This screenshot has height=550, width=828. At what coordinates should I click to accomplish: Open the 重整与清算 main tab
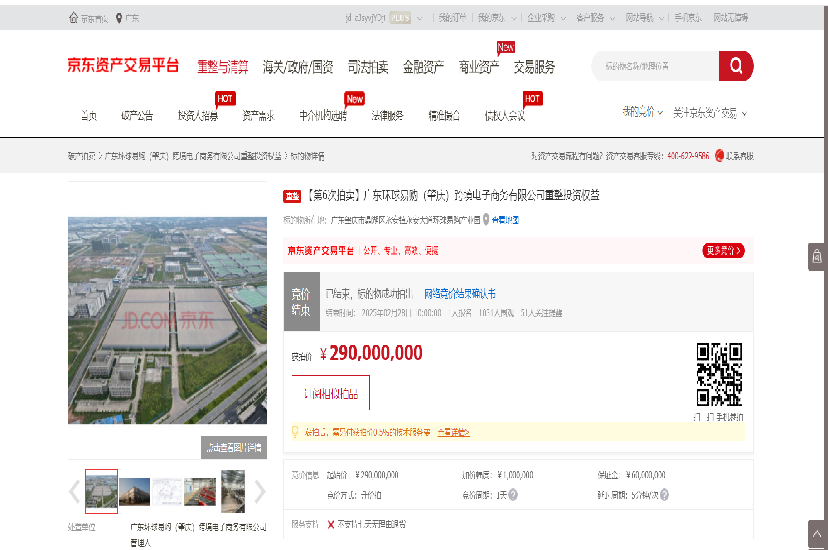pos(222,67)
